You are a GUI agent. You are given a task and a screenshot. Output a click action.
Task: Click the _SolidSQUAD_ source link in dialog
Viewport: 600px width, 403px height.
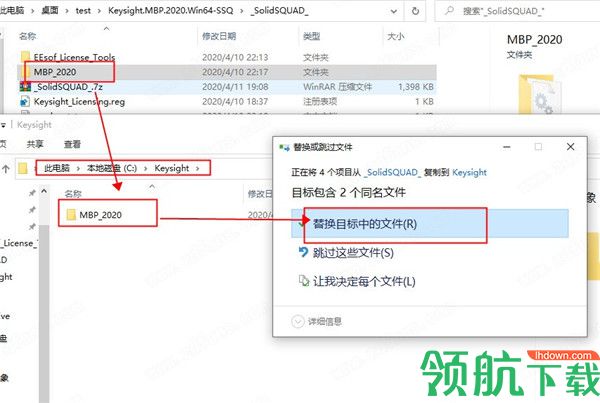coord(392,172)
